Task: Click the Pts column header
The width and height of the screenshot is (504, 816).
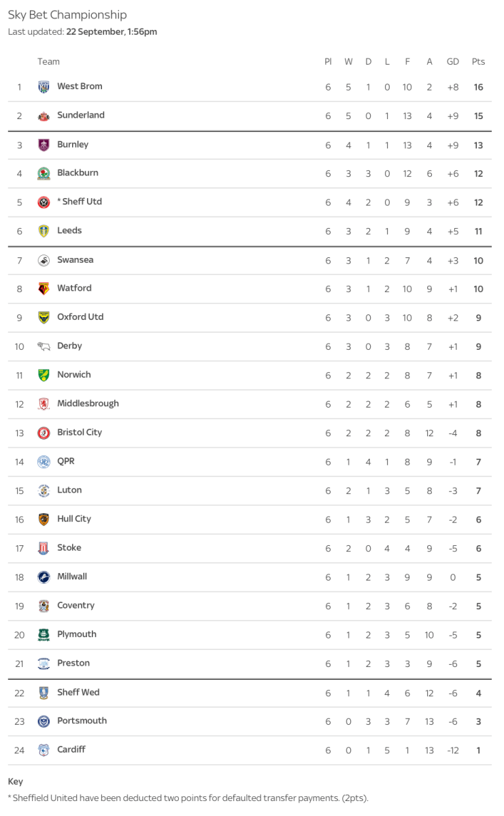Action: (x=478, y=62)
